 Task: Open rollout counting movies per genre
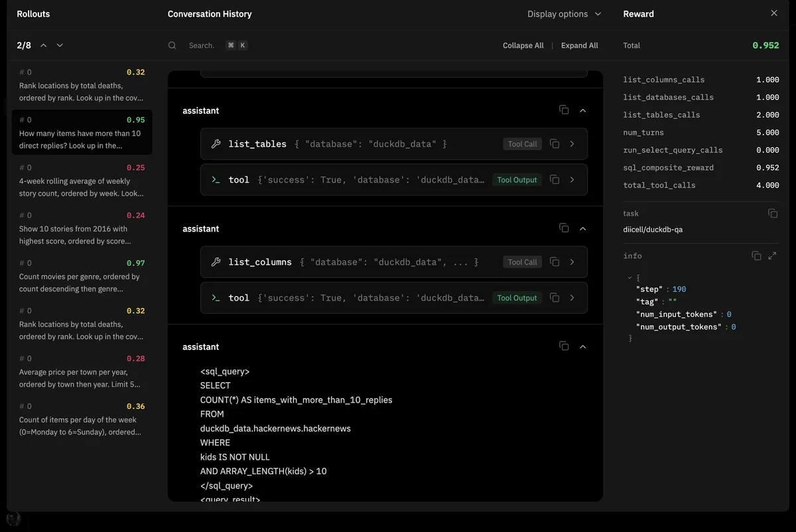82,276
